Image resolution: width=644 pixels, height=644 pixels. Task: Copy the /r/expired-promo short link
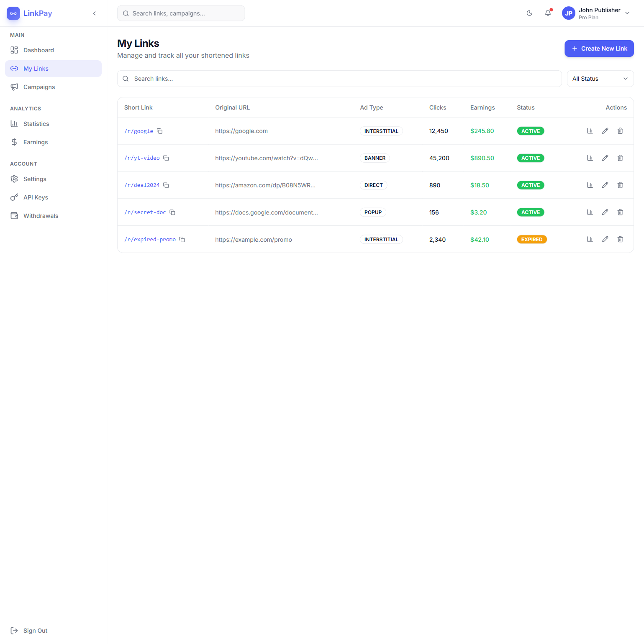182,240
